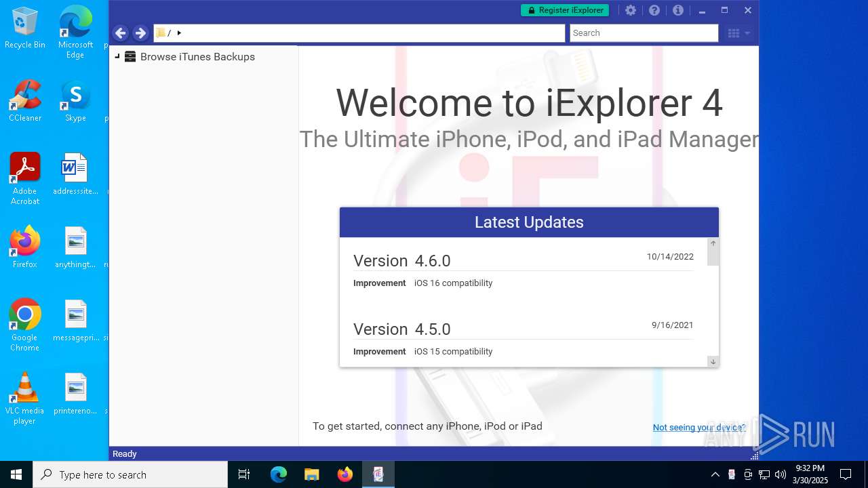The height and width of the screenshot is (488, 868).
Task: Go back with the left arrow button
Action: [x=120, y=33]
